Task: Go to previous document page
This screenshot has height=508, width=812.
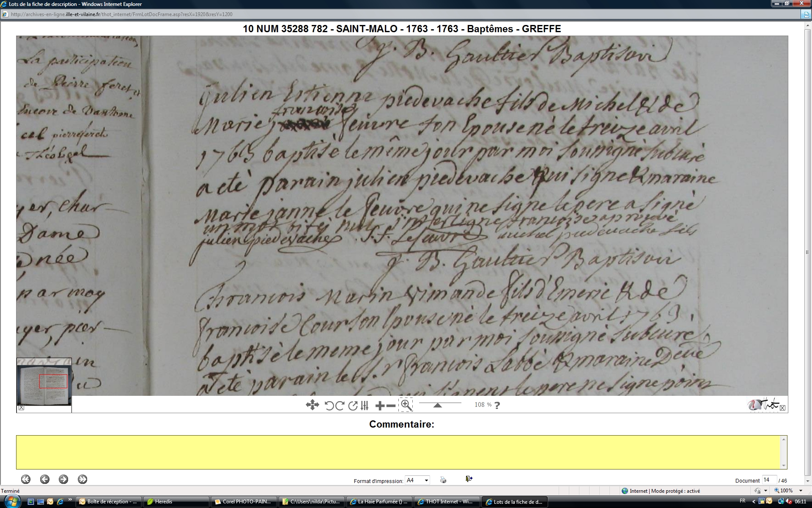Action: point(45,479)
